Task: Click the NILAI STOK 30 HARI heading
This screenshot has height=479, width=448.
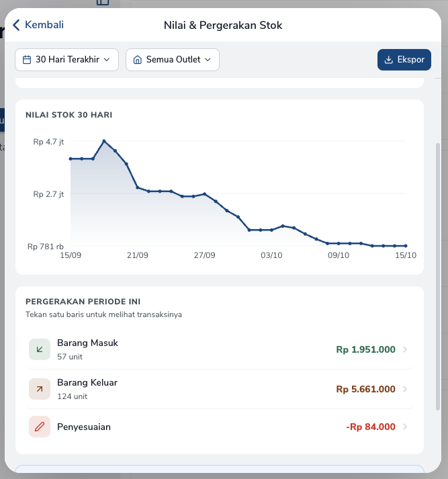Action: pyautogui.click(x=69, y=115)
